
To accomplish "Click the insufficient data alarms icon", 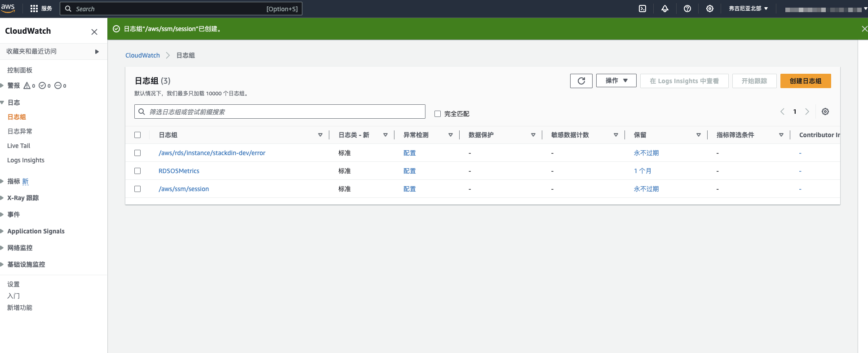I will click(58, 85).
